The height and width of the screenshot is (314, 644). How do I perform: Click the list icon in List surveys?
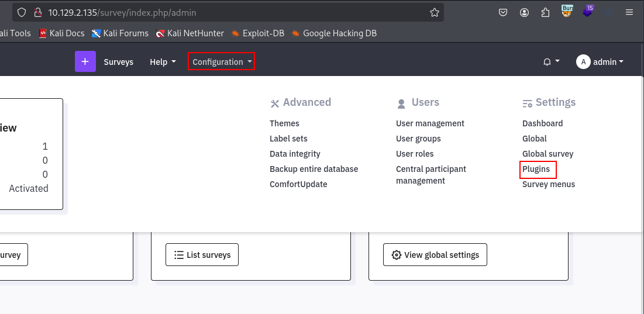click(x=179, y=255)
